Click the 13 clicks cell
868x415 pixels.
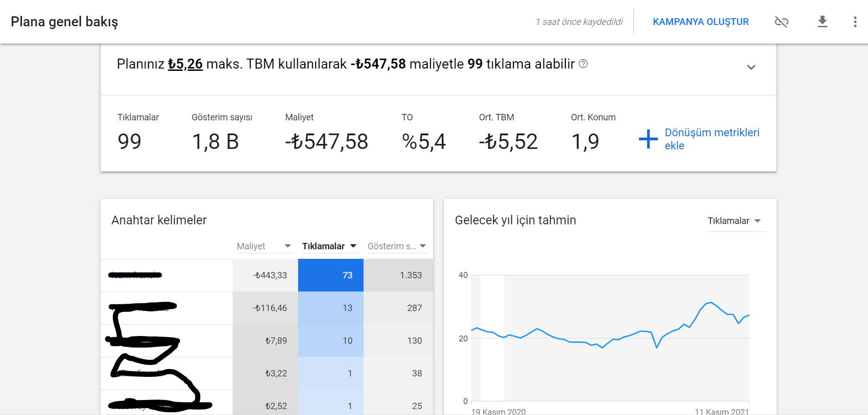point(331,308)
